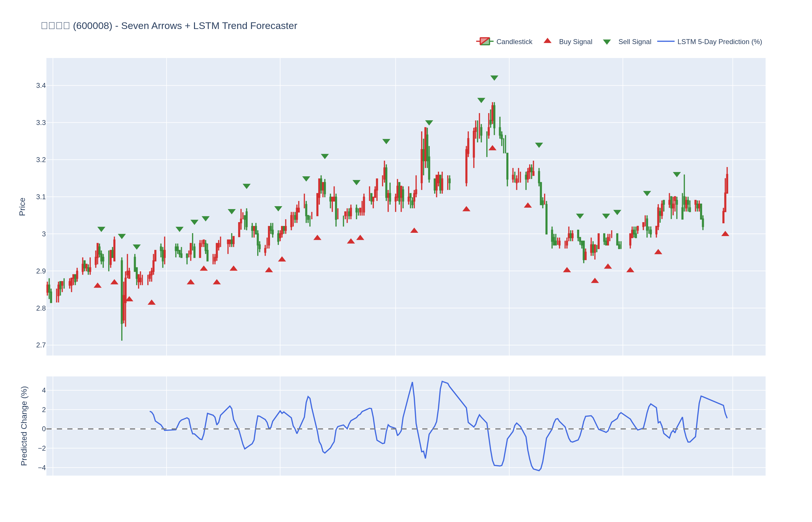Click the leftmost buy signal marker on chart
This screenshot has width=812, height=522.
click(x=98, y=285)
